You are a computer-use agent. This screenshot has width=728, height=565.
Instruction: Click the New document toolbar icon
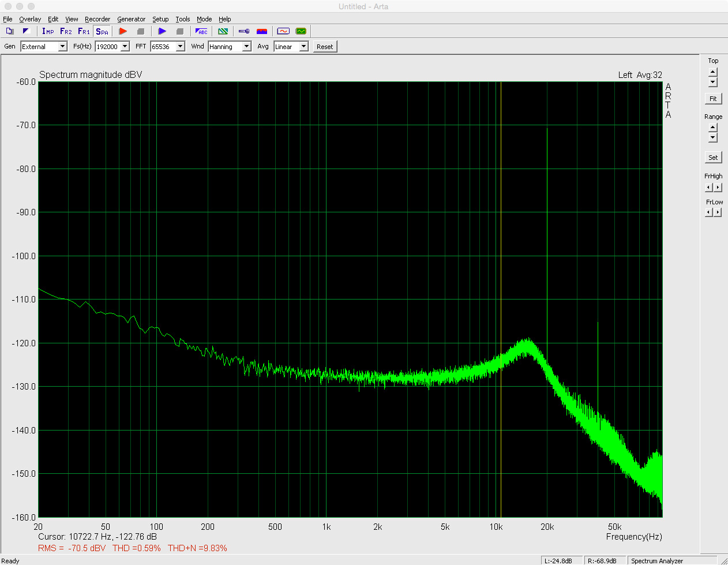click(x=9, y=31)
